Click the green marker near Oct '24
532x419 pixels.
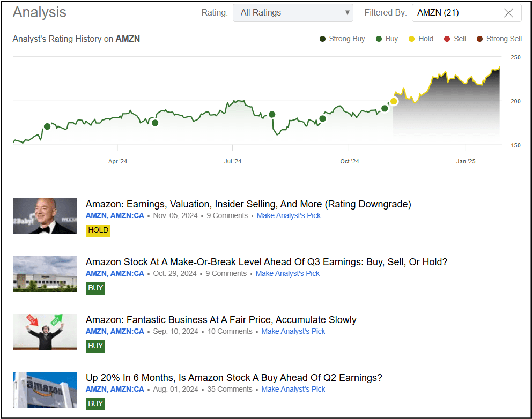click(322, 118)
